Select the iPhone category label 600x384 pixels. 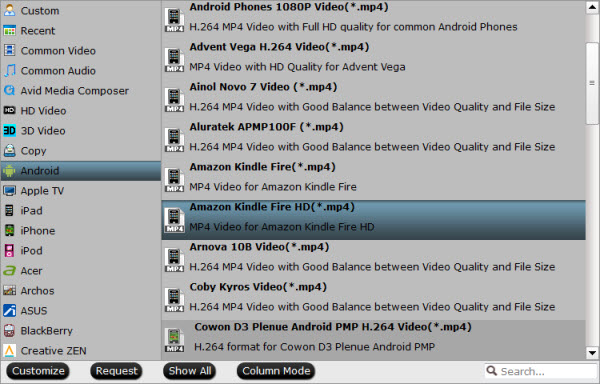point(38,231)
